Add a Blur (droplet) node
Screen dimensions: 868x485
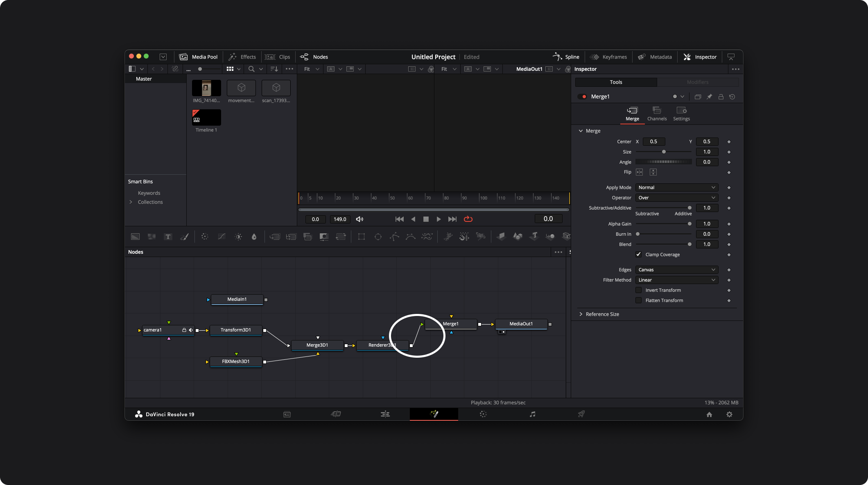(254, 237)
